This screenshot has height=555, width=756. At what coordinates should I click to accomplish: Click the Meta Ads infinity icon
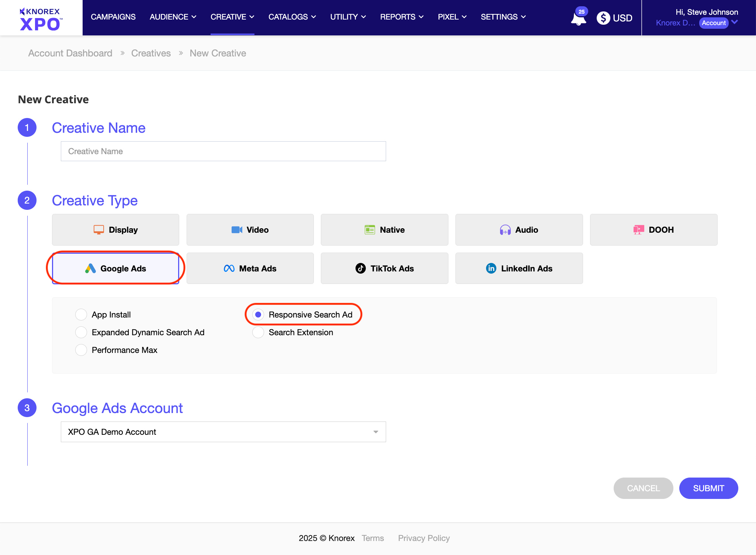coord(229,268)
